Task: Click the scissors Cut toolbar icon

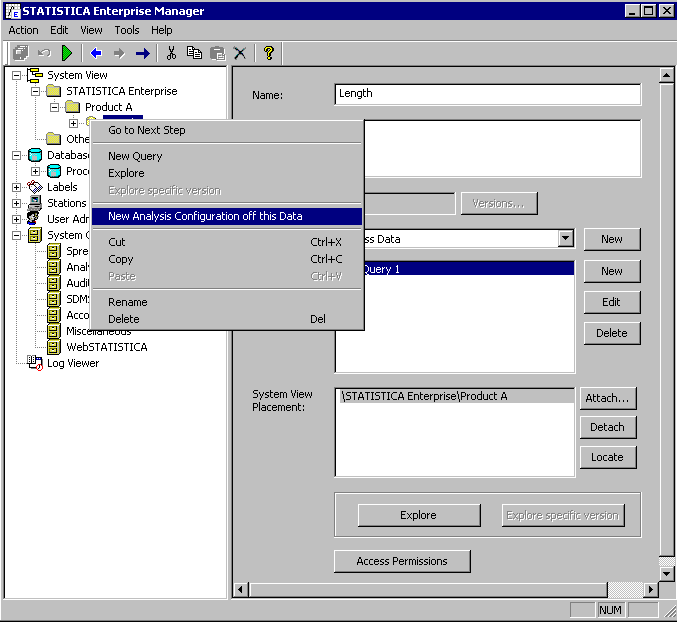Action: (x=171, y=53)
